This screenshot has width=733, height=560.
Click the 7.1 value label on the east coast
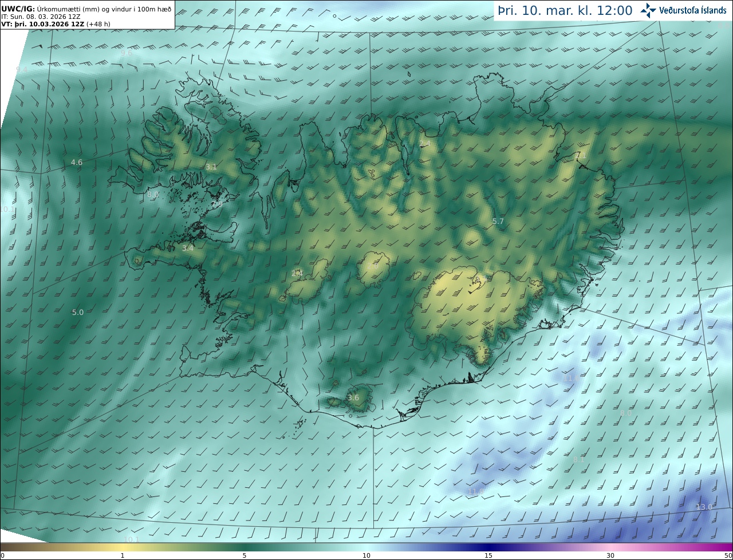pyautogui.click(x=581, y=156)
